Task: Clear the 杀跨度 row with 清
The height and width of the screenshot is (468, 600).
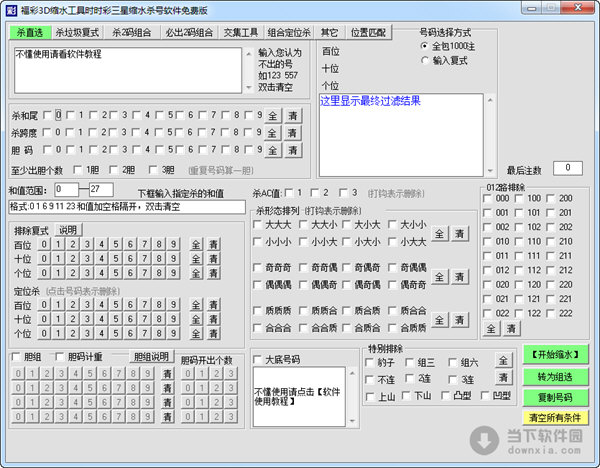Action: (x=292, y=133)
